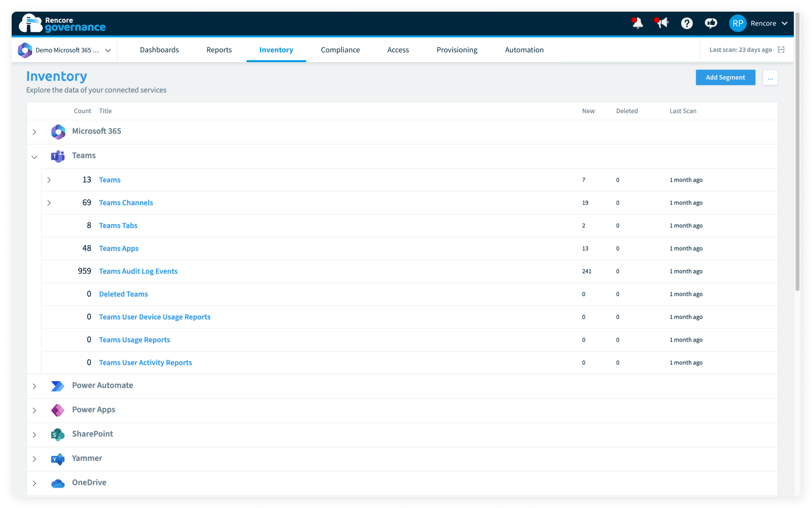Open the announcements megaphone icon
812x508 pixels.
click(662, 23)
